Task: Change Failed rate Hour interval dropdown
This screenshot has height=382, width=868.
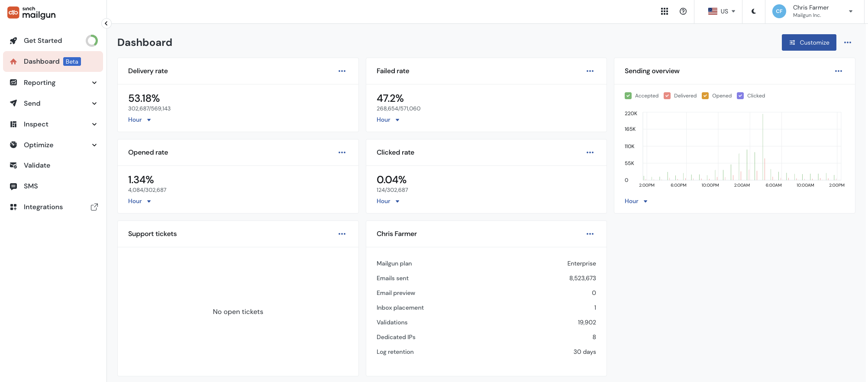Action: coord(388,120)
